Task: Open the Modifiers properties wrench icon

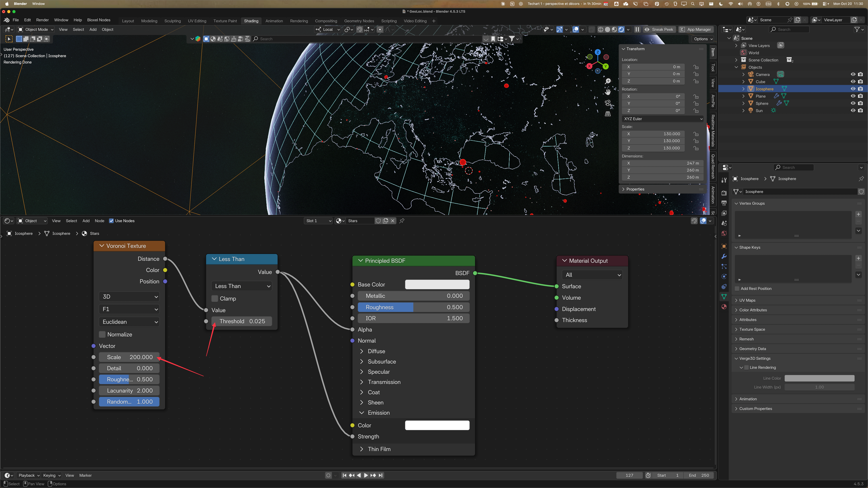Action: pyautogui.click(x=724, y=256)
